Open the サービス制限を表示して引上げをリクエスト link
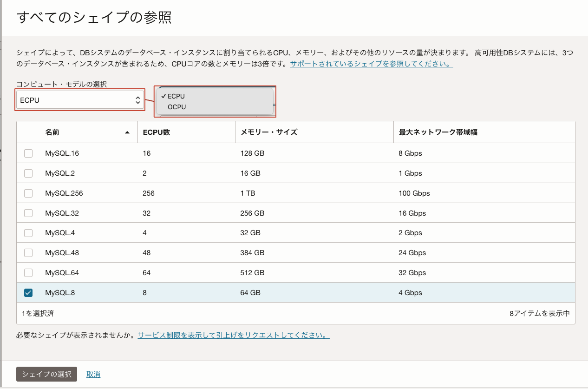Image resolution: width=588 pixels, height=389 pixels. pos(234,335)
